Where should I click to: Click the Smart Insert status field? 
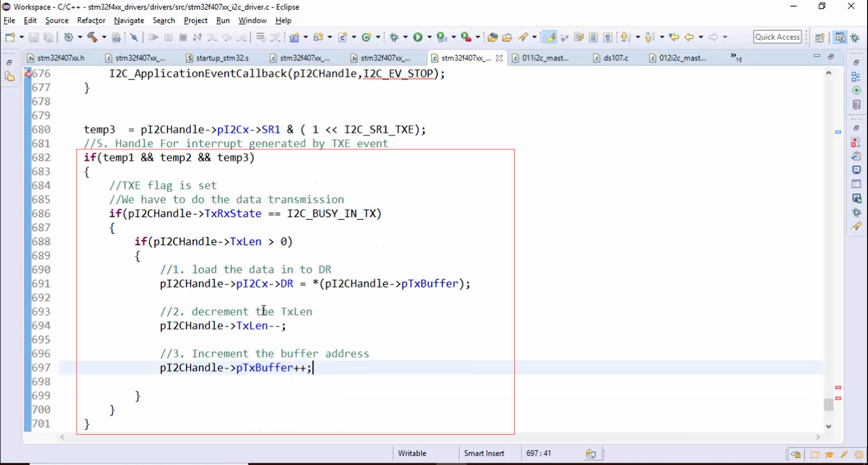click(484, 453)
